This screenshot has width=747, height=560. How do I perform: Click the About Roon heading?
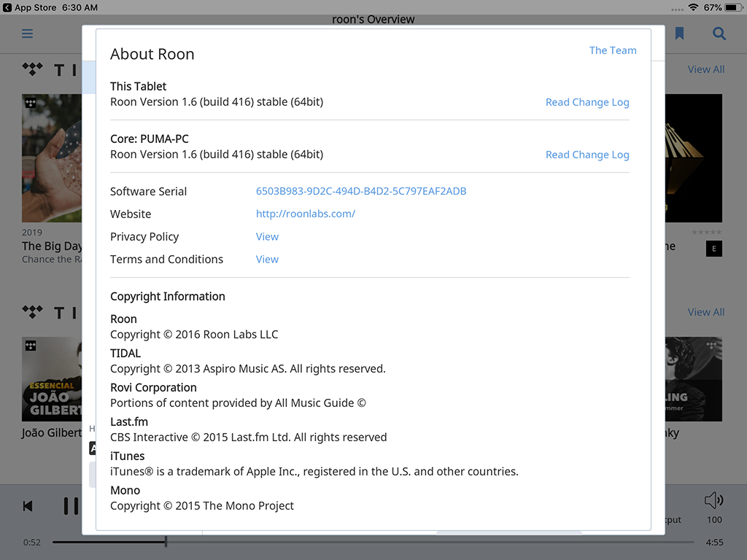[x=152, y=54]
